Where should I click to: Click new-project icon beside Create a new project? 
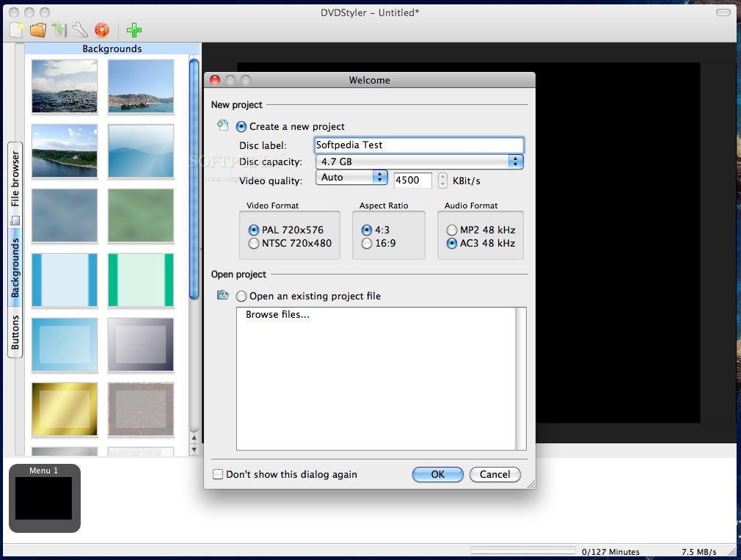(x=222, y=126)
